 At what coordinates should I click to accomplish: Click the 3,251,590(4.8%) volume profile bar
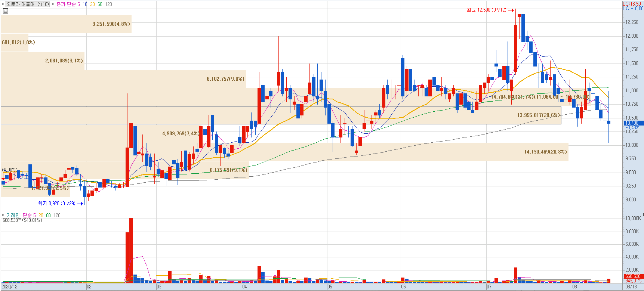[x=66, y=24]
